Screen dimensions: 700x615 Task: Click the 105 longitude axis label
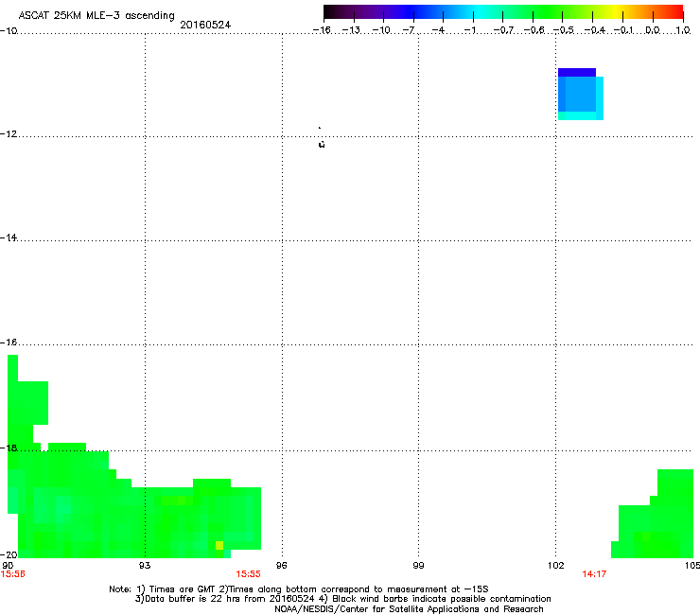coord(692,566)
